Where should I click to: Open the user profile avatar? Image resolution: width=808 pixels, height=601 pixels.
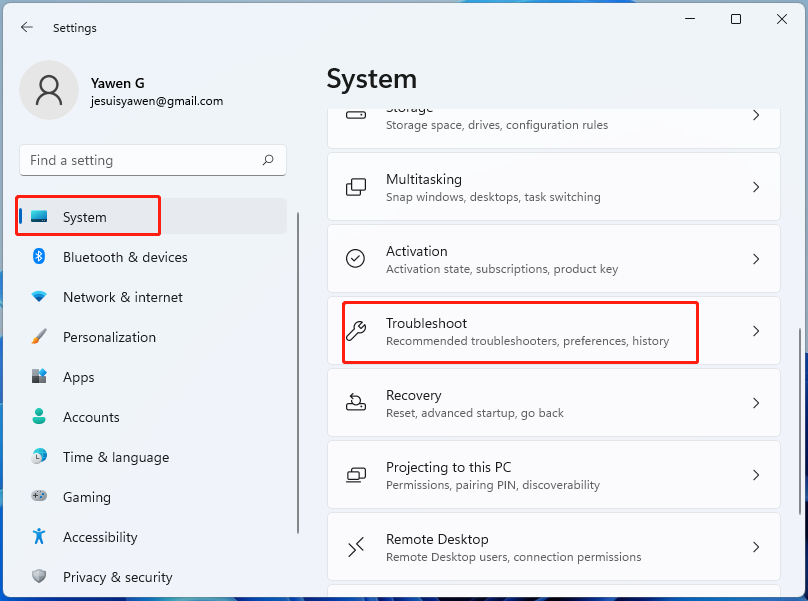(49, 90)
